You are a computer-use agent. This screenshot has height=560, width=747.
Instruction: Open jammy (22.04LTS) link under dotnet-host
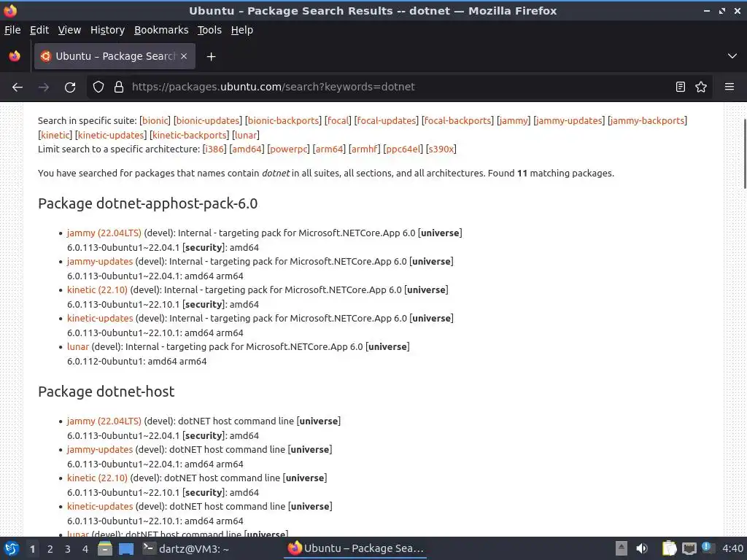pyautogui.click(x=104, y=421)
